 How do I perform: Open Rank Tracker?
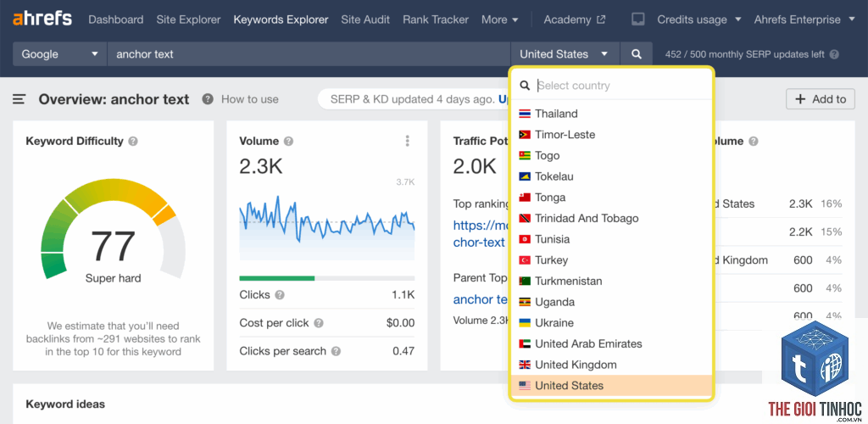436,20
